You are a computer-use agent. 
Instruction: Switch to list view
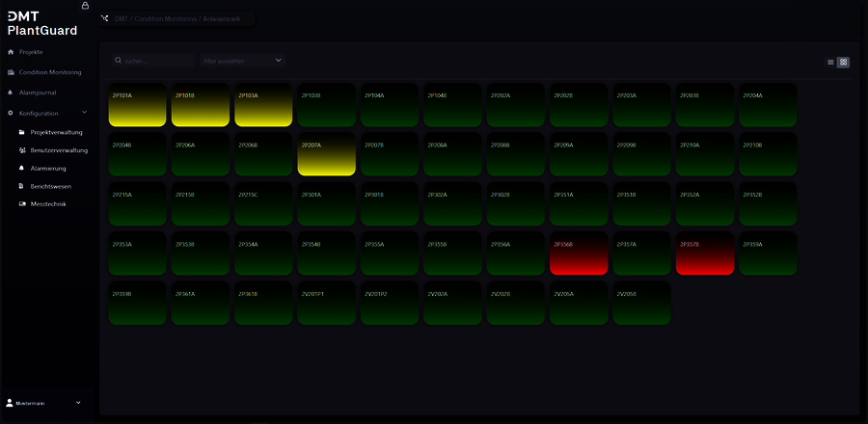coord(830,62)
